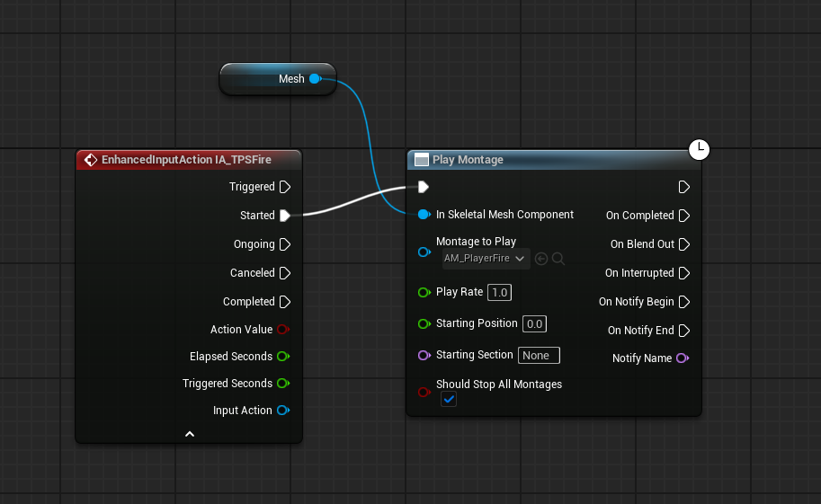Click the Play Rate input pin

coord(424,293)
